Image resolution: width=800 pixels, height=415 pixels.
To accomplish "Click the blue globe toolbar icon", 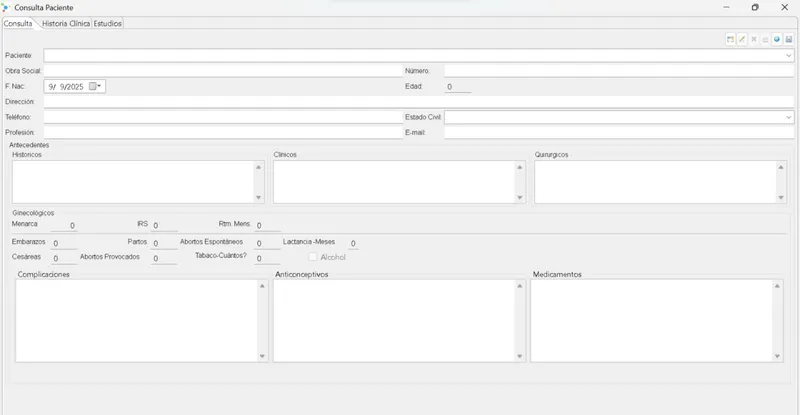I will (x=777, y=39).
